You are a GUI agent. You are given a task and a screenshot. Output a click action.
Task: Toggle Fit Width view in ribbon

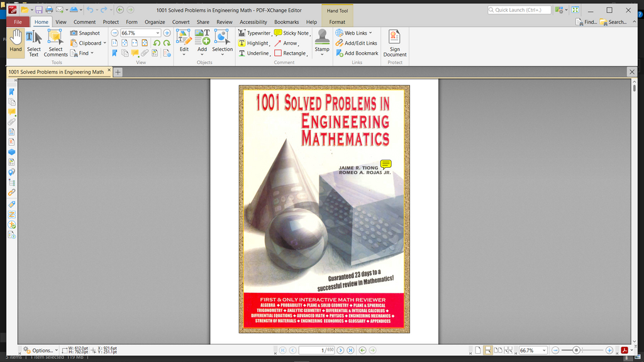pos(135,43)
